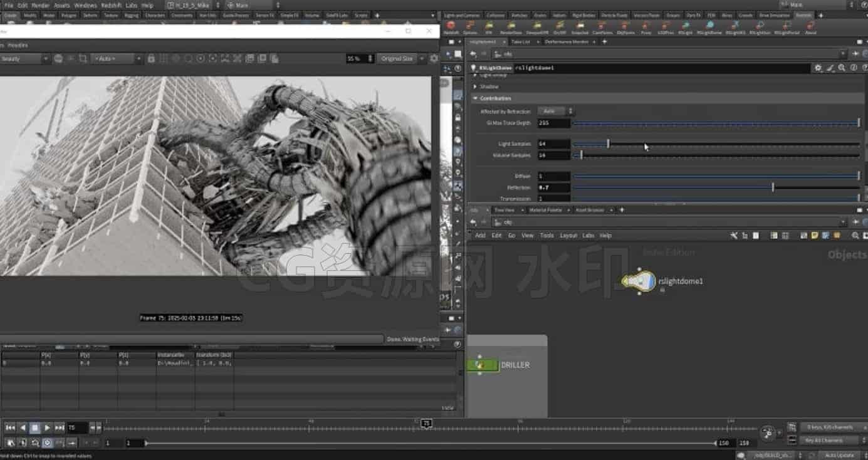
Task: Take a render Snapshot from the shelf
Action: [580, 27]
